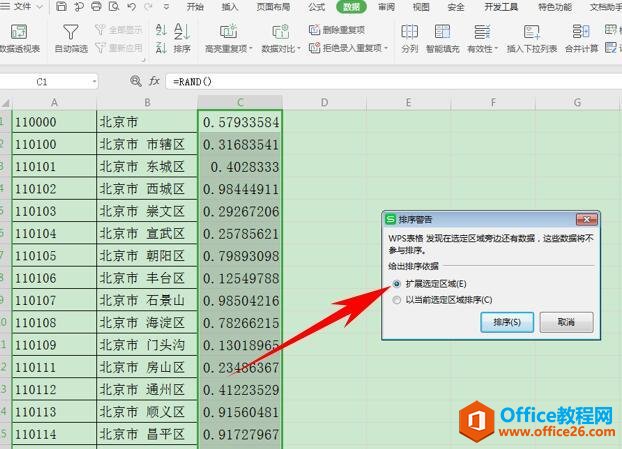622x449 pixels.
Task: Click the Save icon in the quick toolbar
Action: coord(61,6)
